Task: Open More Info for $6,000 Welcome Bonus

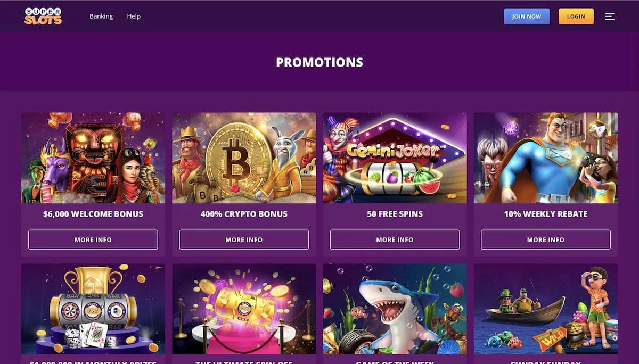Action: point(93,239)
